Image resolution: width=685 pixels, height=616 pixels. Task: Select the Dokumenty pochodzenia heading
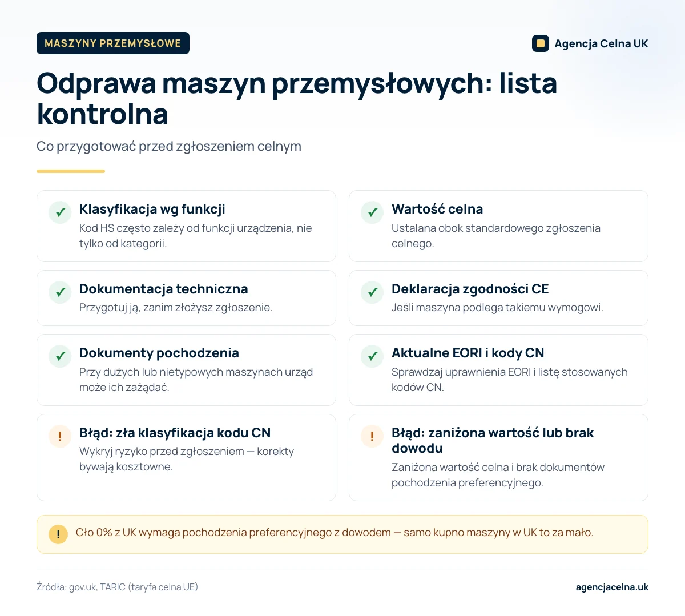tap(159, 353)
